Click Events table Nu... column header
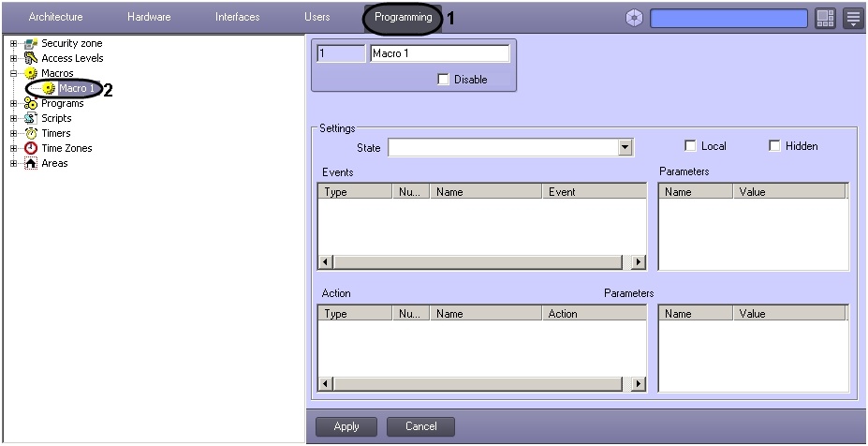The height and width of the screenshot is (446, 868). pyautogui.click(x=411, y=192)
